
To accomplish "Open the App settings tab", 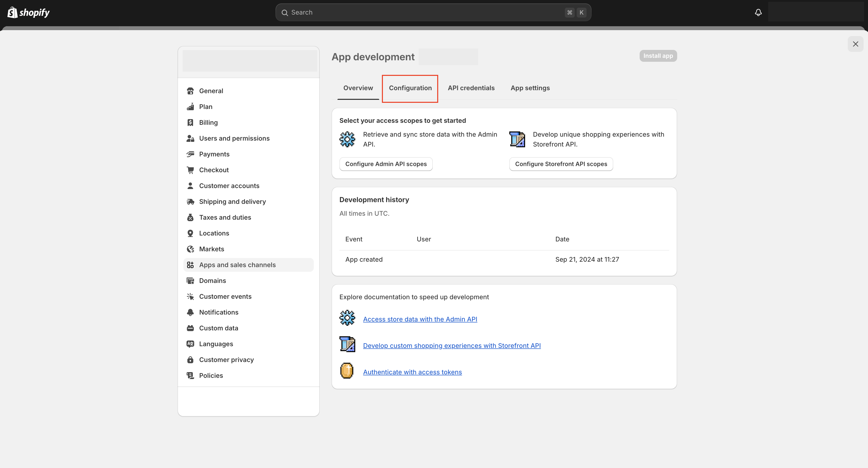I will 530,88.
